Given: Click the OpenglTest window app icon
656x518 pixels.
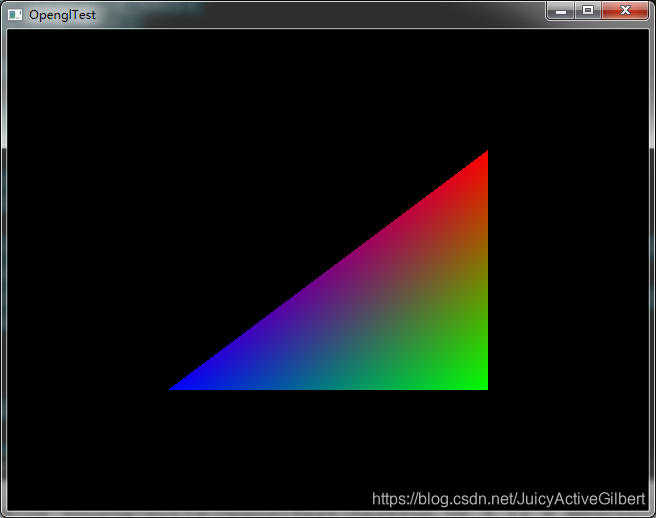Looking at the screenshot, I should 15,15.
